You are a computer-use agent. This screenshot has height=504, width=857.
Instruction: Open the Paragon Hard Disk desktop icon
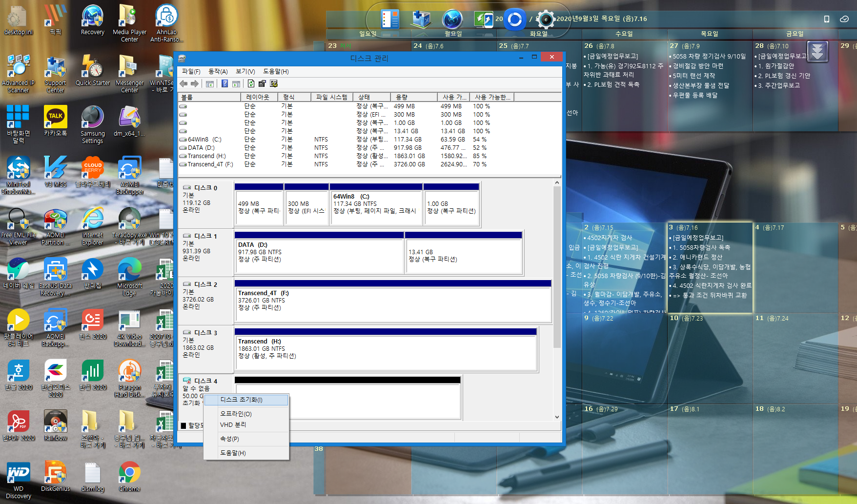point(129,378)
